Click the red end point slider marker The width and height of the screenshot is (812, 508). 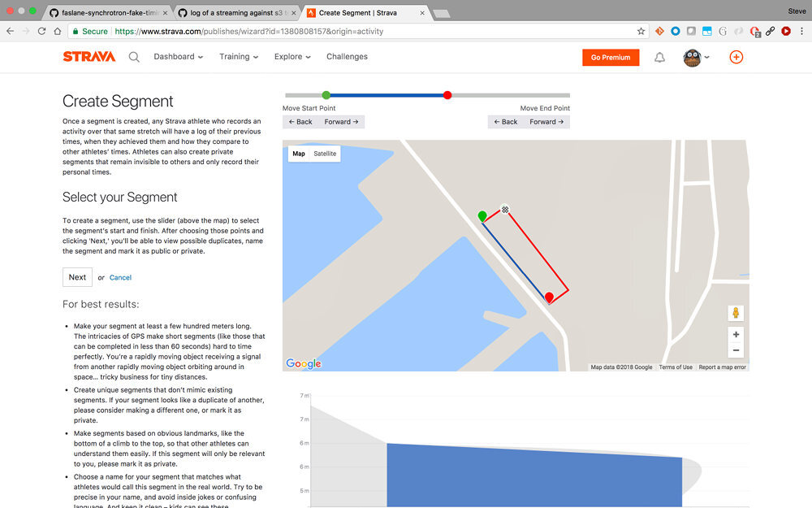point(447,95)
